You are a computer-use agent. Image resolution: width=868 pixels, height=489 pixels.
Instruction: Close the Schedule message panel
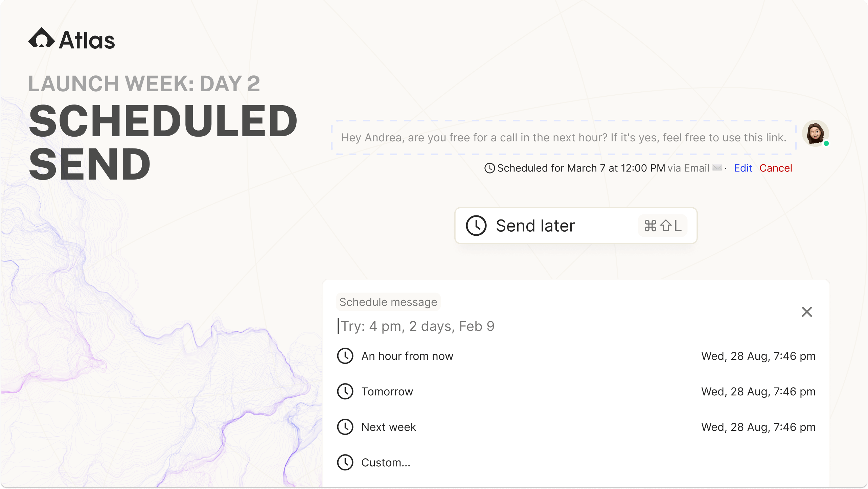pos(807,312)
